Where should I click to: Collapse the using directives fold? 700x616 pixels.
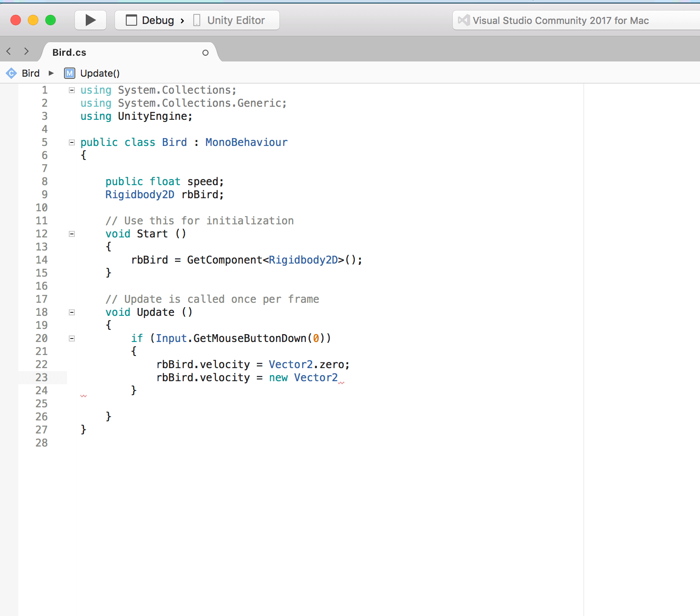click(x=72, y=90)
